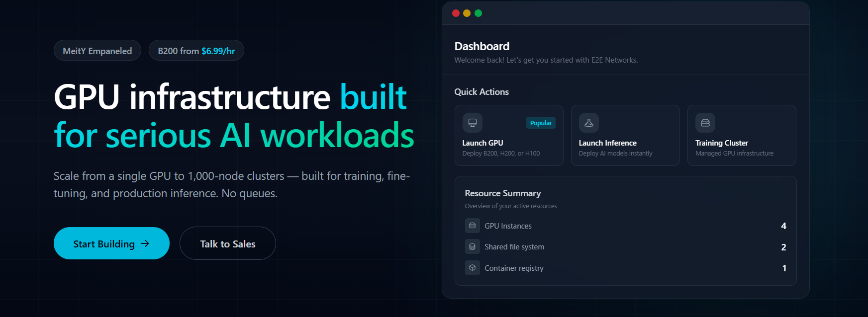
Task: Click the Shared file system count 2
Action: tap(783, 247)
